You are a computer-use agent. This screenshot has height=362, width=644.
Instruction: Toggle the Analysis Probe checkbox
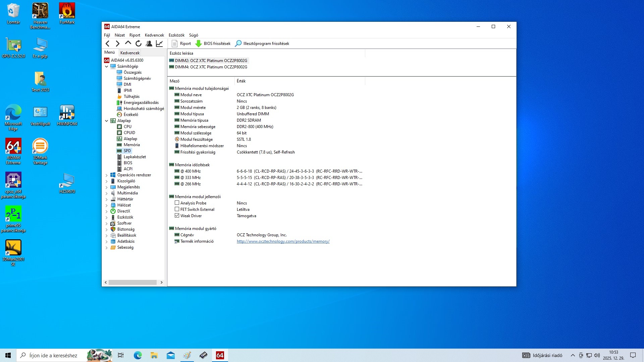point(177,203)
